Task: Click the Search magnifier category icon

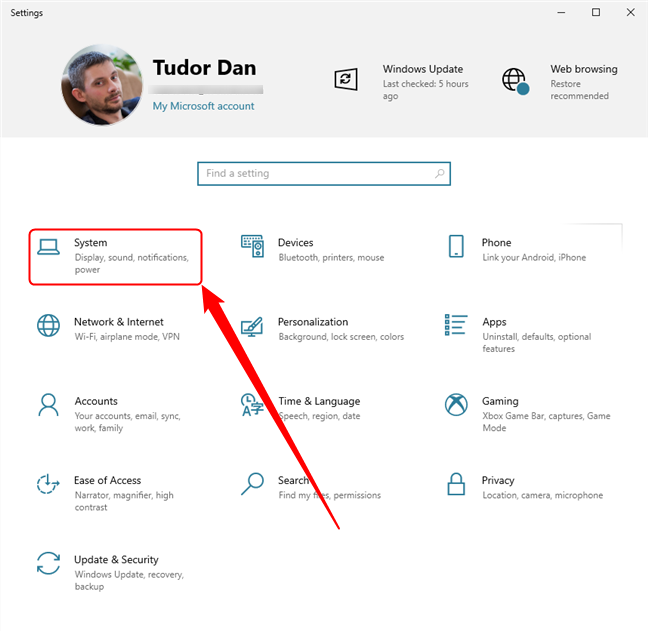Action: 253,484
